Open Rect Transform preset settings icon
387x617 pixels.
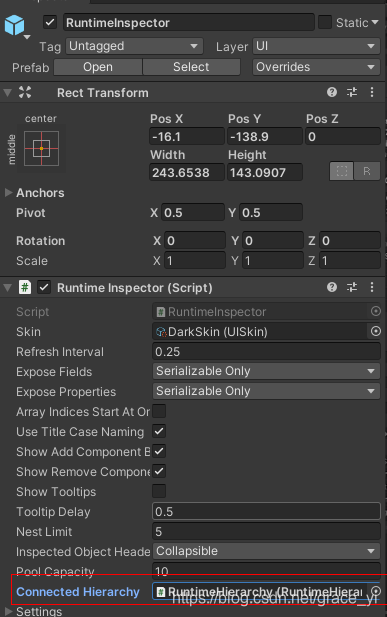(352, 92)
